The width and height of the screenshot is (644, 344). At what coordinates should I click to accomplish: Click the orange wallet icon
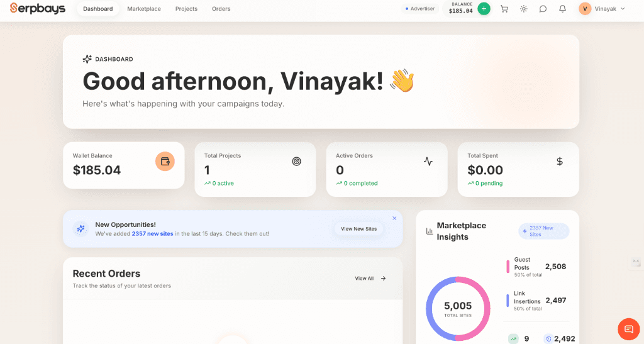[165, 162]
